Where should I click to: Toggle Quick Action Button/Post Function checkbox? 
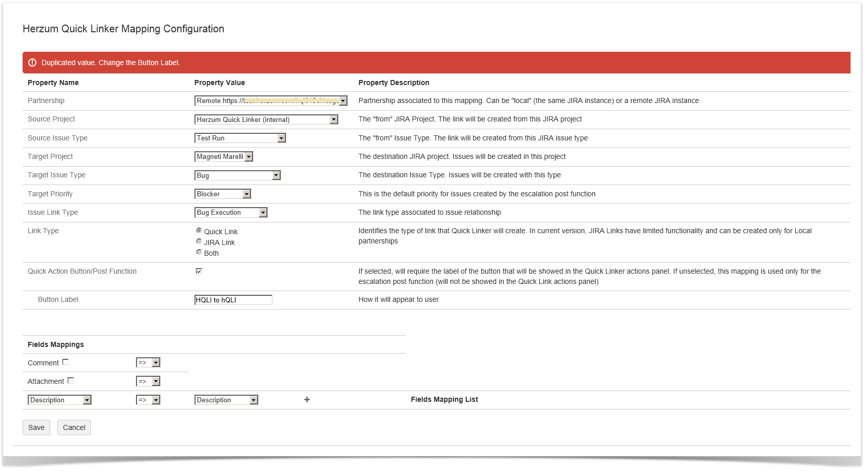199,271
